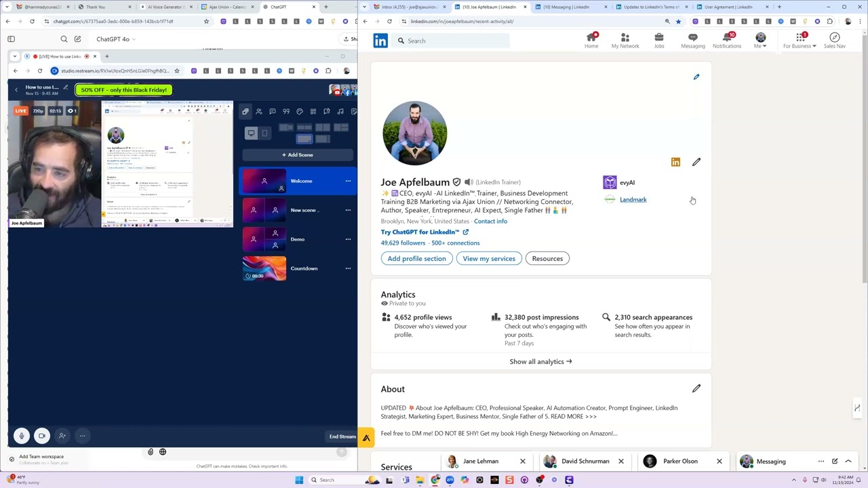This screenshot has height=488, width=868.
Task: Open My Network in LinkedIn nav
Action: (x=625, y=41)
